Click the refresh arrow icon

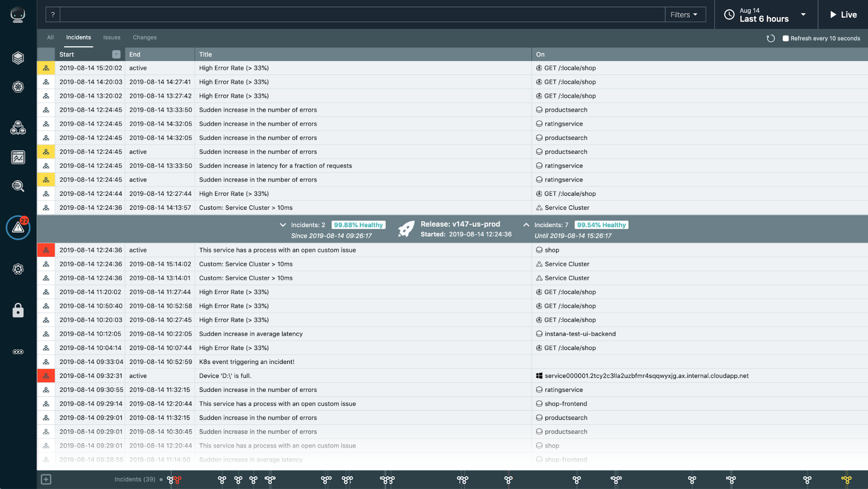click(x=771, y=39)
